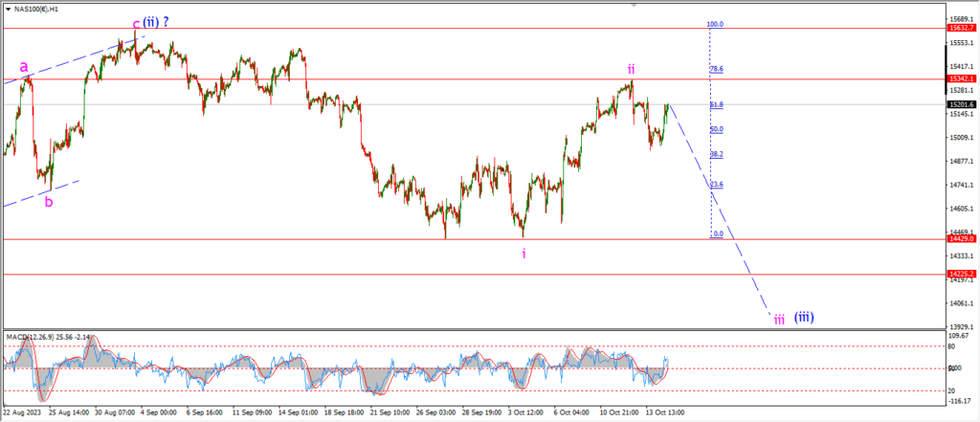Select the pink 'ii' label near 15342 line
980x422 pixels.
(x=632, y=69)
